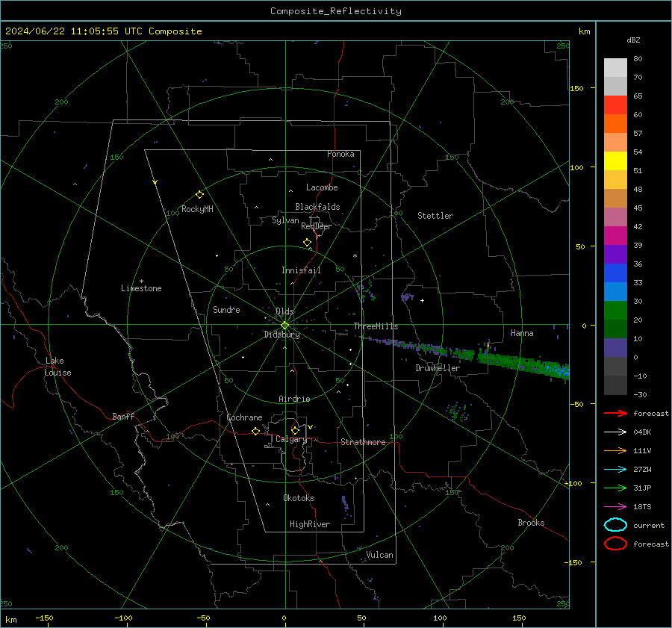Click the Olds label
This screenshot has height=628, width=672.
coord(284,311)
